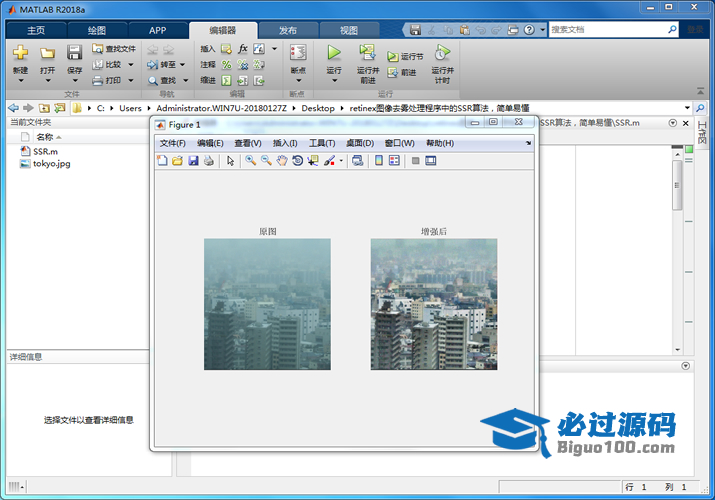Image resolution: width=715 pixels, height=500 pixels.
Task: Click the 查找文件 (Find Files) button
Action: coord(114,48)
